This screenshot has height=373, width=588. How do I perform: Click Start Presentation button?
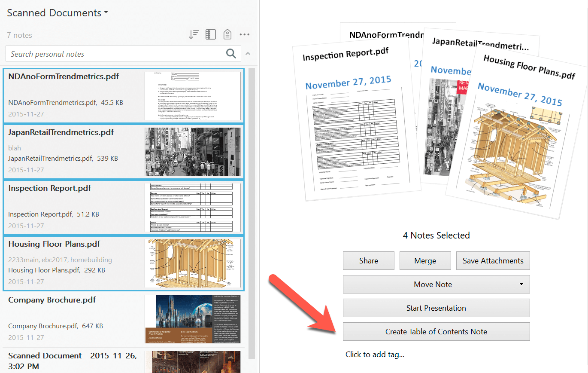point(436,308)
